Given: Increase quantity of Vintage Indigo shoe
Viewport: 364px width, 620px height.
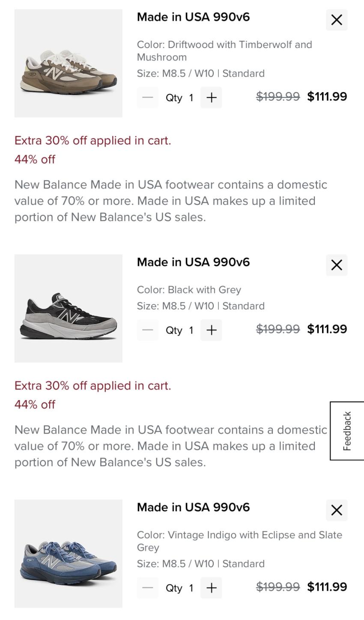Looking at the screenshot, I should pyautogui.click(x=211, y=588).
